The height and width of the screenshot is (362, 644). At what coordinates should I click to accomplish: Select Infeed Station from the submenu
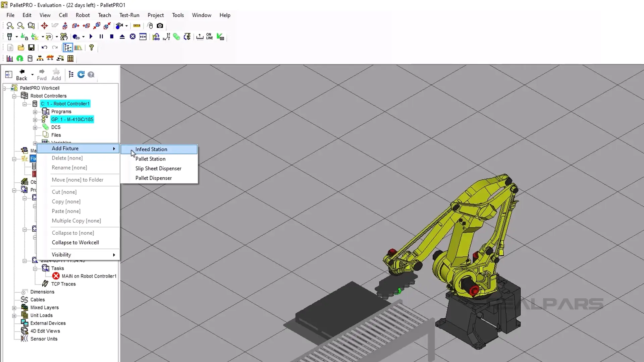click(x=159, y=149)
